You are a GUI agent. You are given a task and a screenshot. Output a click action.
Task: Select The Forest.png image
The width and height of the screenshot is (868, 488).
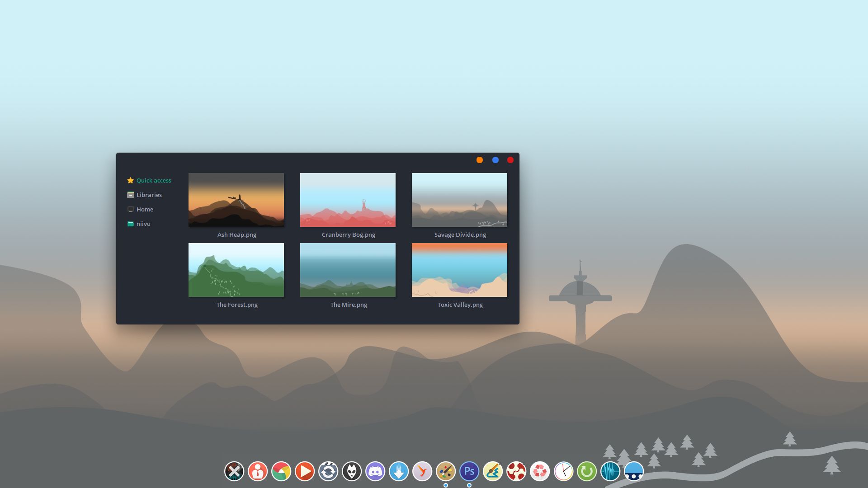[236, 270]
